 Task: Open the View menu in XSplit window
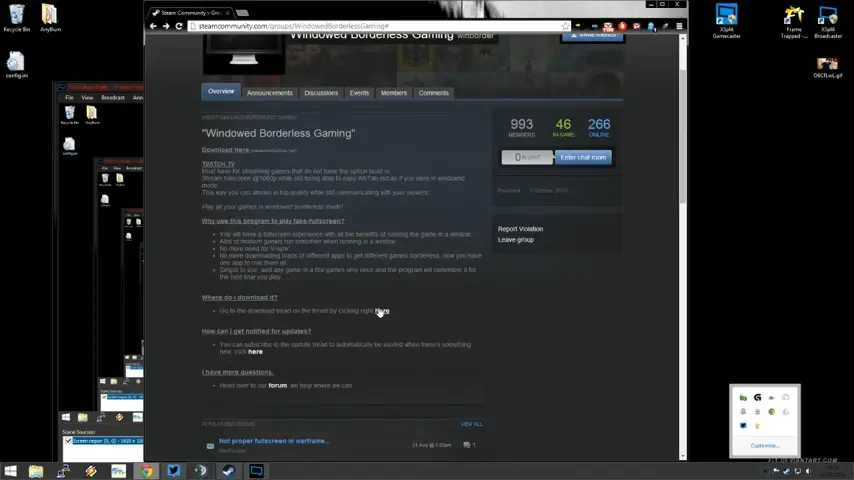coord(87,98)
